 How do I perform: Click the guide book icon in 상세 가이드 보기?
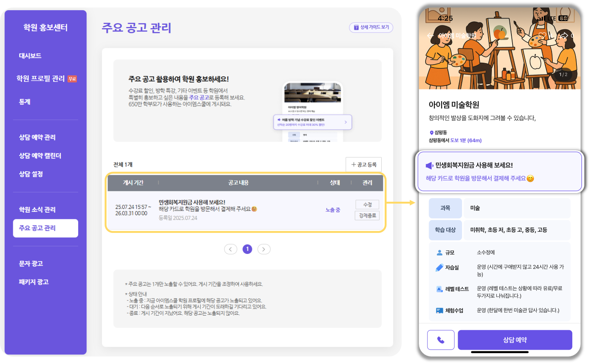pos(356,27)
